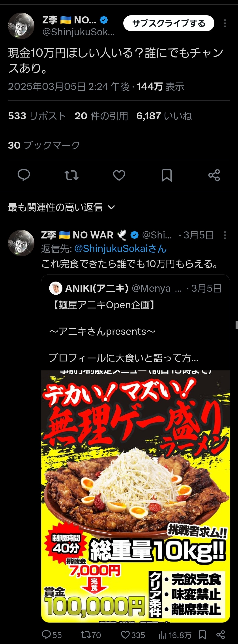Viewport: 238px width, 644px height.
Task: Open view analytics showing 16.8万
Action: click(175, 635)
